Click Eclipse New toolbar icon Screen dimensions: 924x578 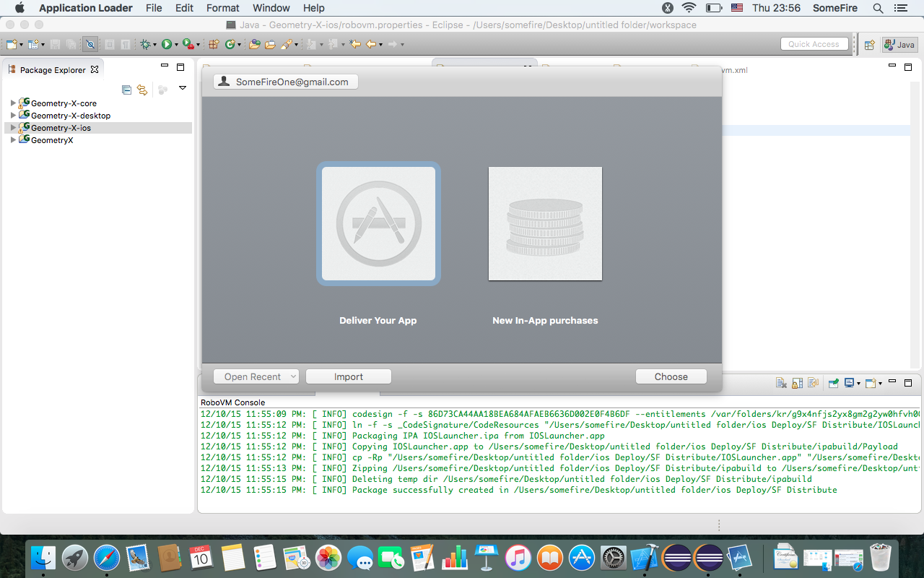point(12,44)
